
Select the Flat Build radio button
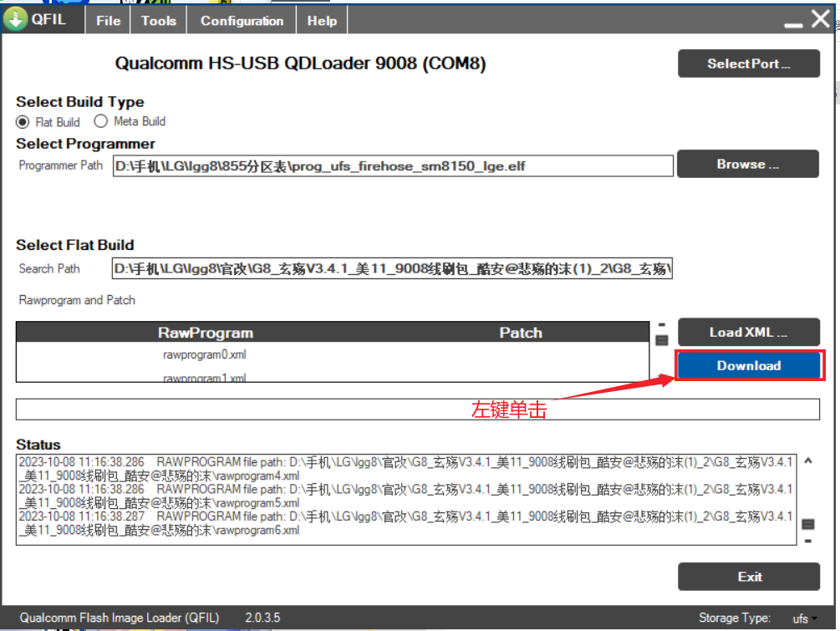point(23,121)
